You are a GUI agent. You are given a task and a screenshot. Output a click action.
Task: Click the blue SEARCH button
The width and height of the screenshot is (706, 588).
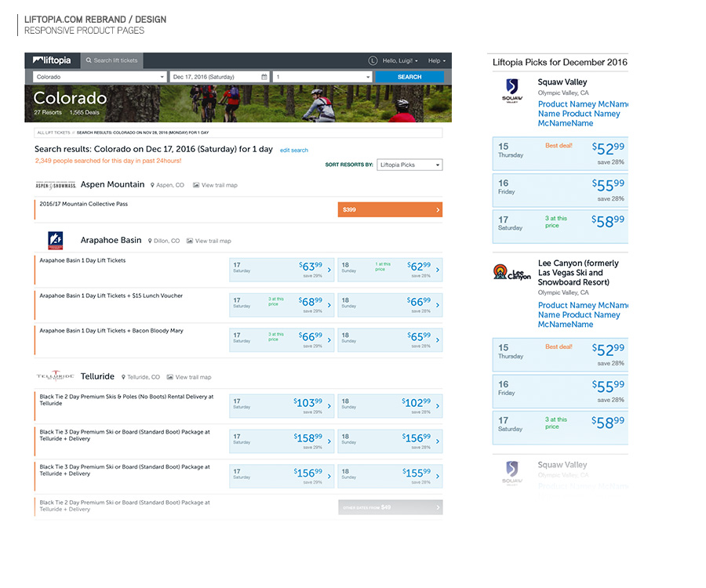409,77
